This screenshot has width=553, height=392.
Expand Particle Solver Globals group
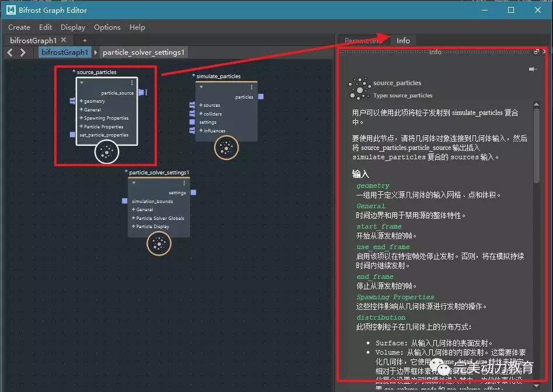click(134, 218)
